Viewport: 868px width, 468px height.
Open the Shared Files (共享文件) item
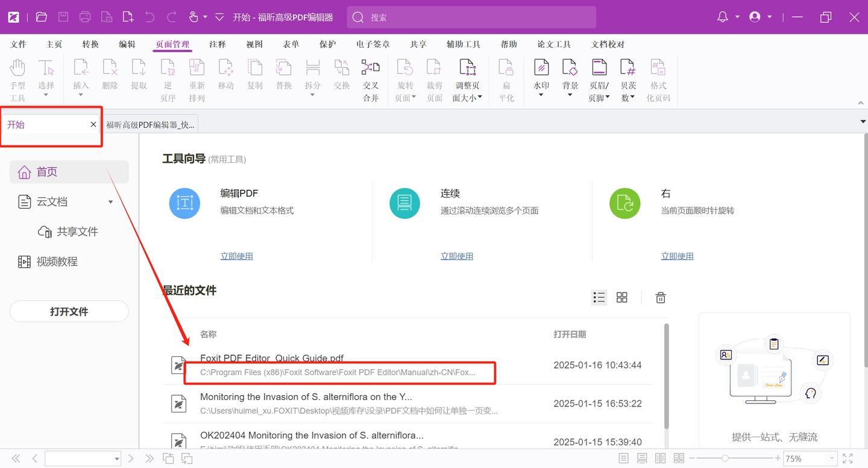[68, 232]
